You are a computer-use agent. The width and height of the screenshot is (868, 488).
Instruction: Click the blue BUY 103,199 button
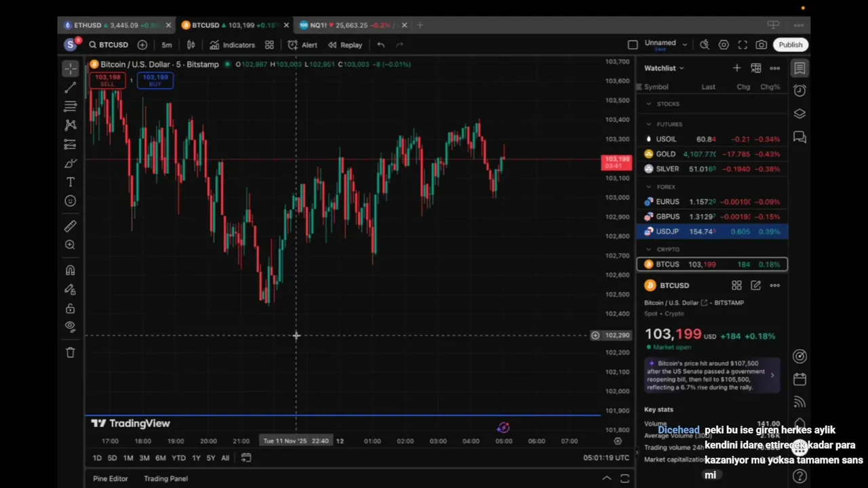155,80
